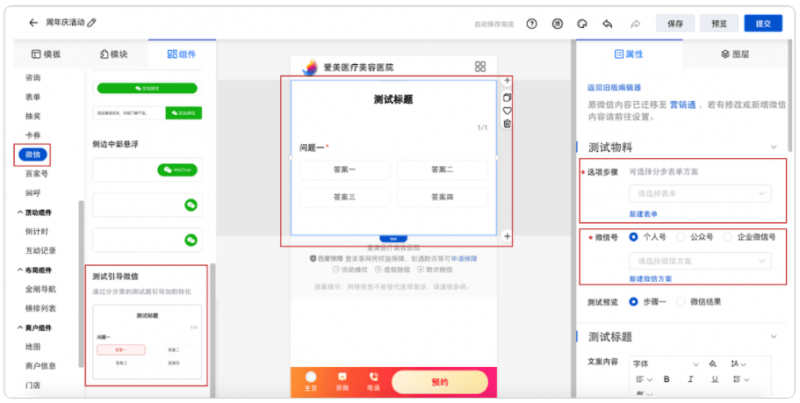Select the 微信 category in the sidebar

click(x=33, y=155)
